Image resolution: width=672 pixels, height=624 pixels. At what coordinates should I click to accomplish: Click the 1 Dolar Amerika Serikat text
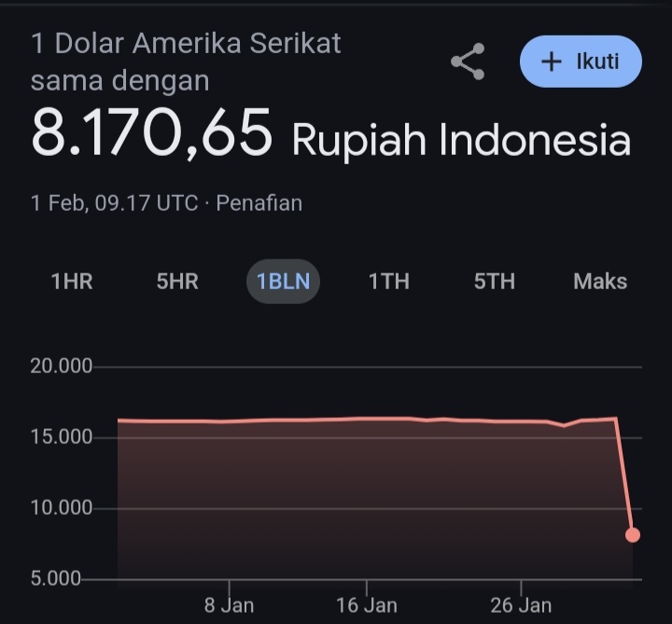[186, 43]
